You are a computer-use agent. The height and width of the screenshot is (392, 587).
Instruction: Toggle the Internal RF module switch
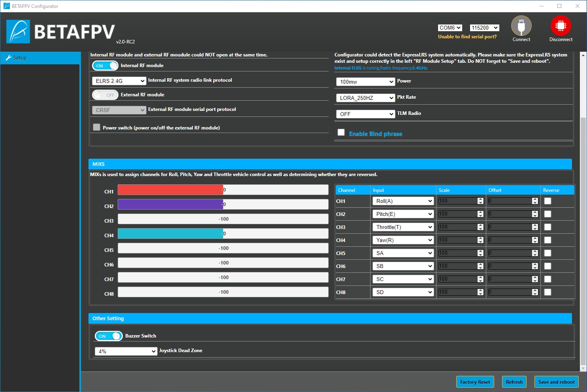pos(105,66)
